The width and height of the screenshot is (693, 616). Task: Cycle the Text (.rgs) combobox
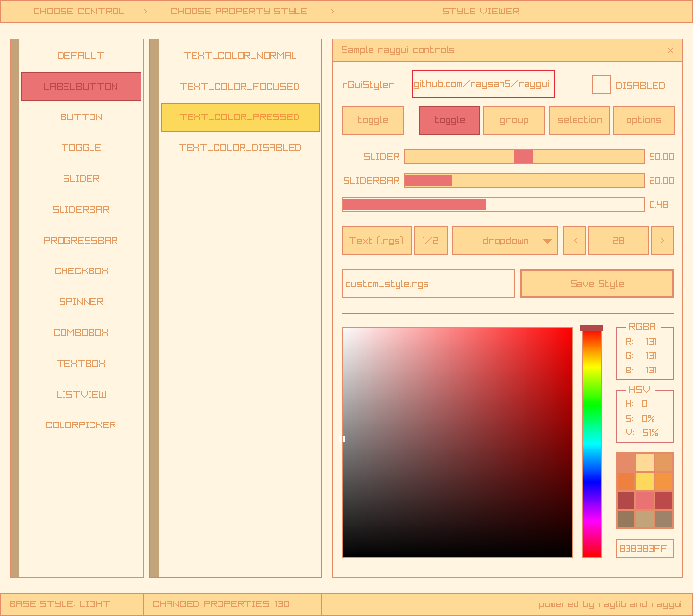click(376, 241)
